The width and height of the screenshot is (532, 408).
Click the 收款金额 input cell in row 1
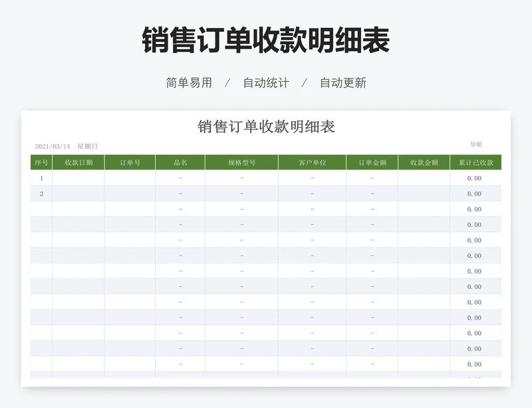coord(424,178)
